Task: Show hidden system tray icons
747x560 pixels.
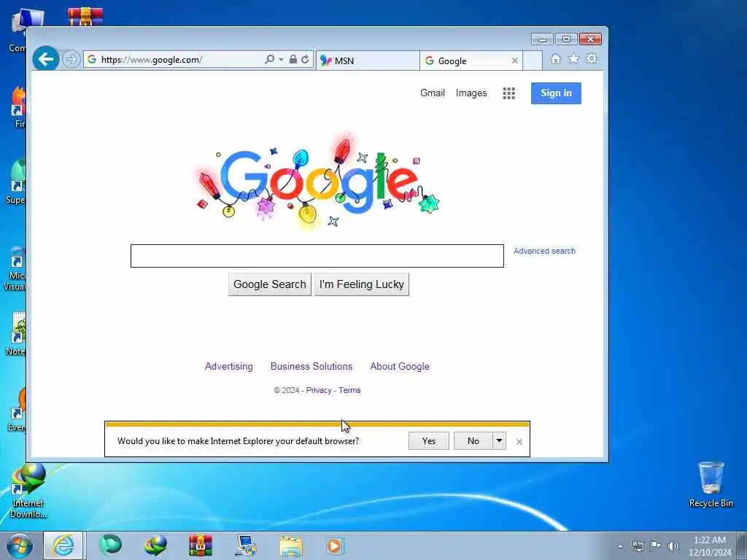Action: (620, 546)
